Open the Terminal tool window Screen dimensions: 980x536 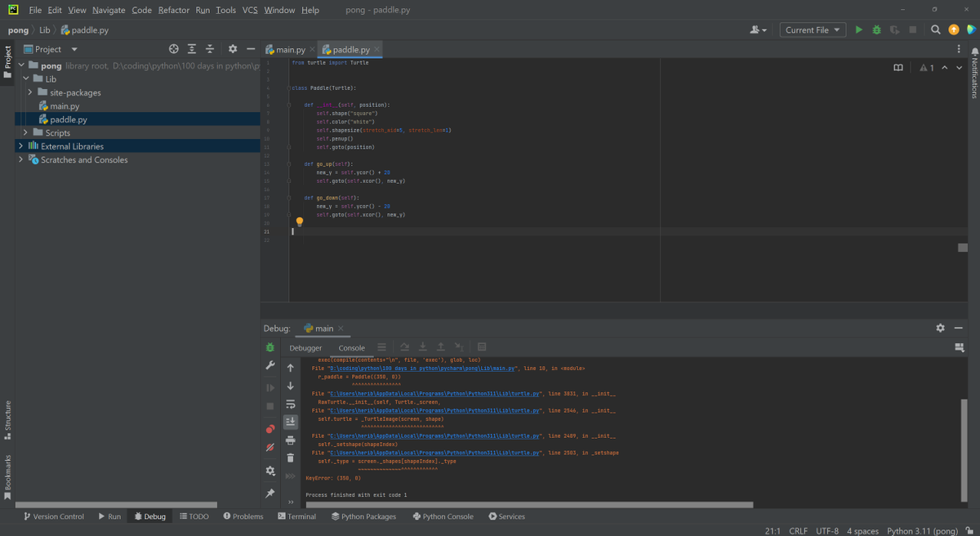click(296, 516)
